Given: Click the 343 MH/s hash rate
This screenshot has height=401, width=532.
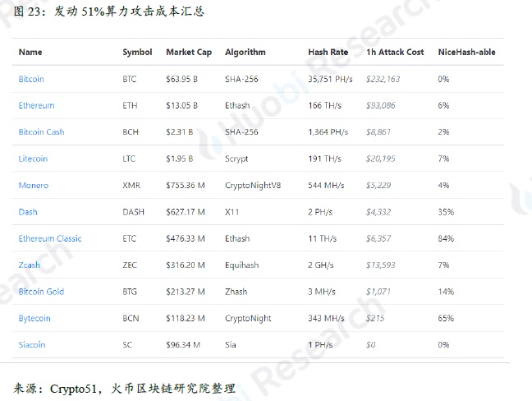Looking at the screenshot, I should (326, 318).
